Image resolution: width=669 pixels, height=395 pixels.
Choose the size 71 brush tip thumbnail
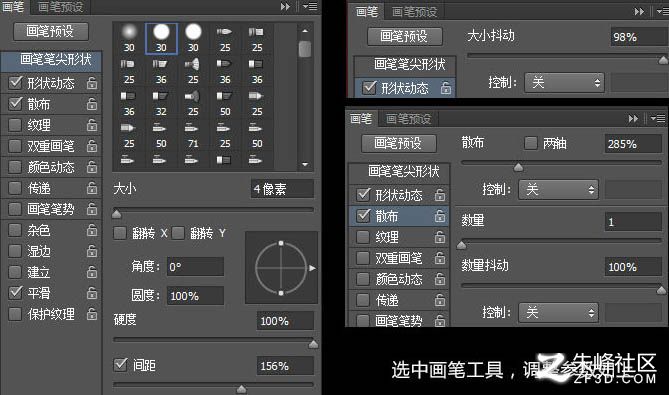[193, 135]
